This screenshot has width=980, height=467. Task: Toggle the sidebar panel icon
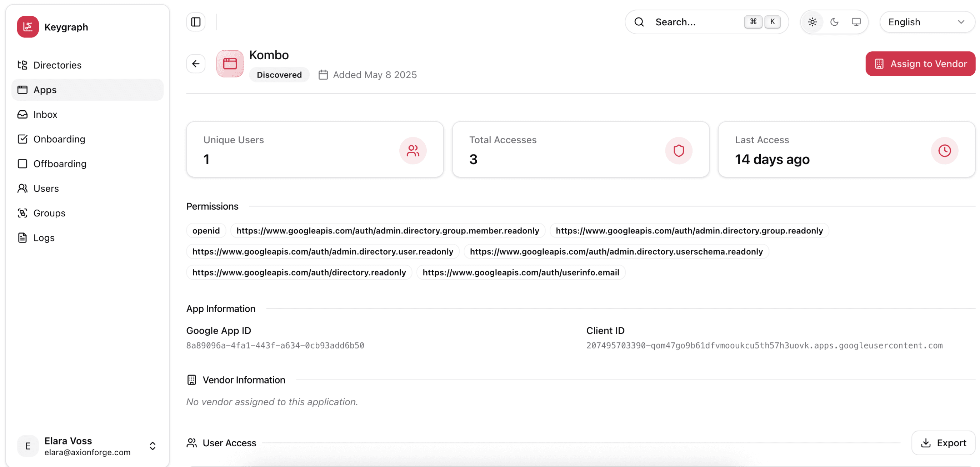click(196, 22)
